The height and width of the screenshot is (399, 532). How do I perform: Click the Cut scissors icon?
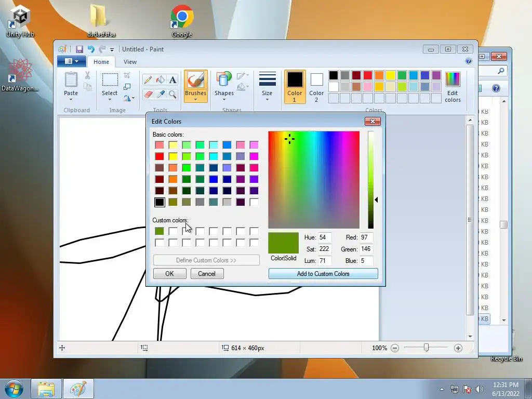(87, 75)
